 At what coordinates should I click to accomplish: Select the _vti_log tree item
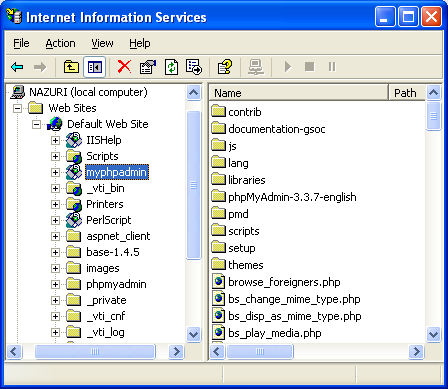pos(105,332)
